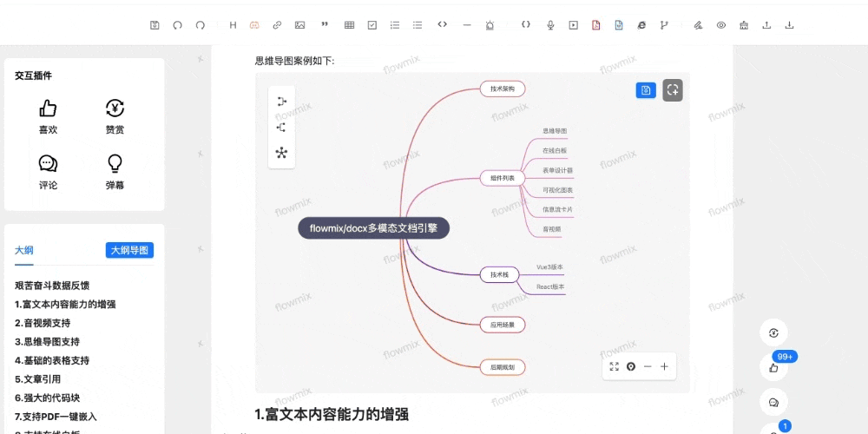Click the blue document file icon
Image resolution: width=868 pixels, height=434 pixels.
click(619, 25)
